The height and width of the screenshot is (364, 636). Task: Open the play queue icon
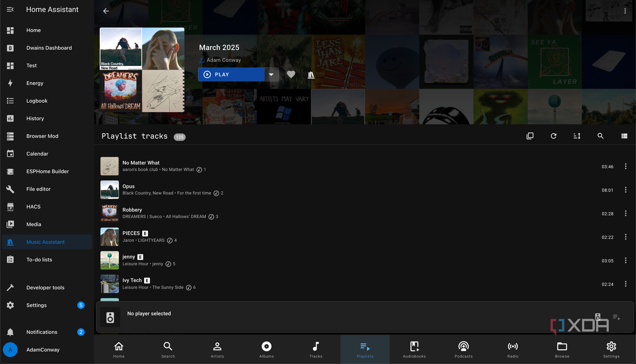tap(617, 317)
